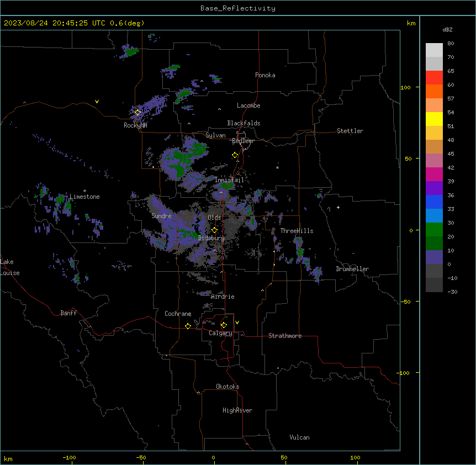Click the 80 value on dBZ legend
The width and height of the screenshot is (476, 465).
[x=451, y=44]
